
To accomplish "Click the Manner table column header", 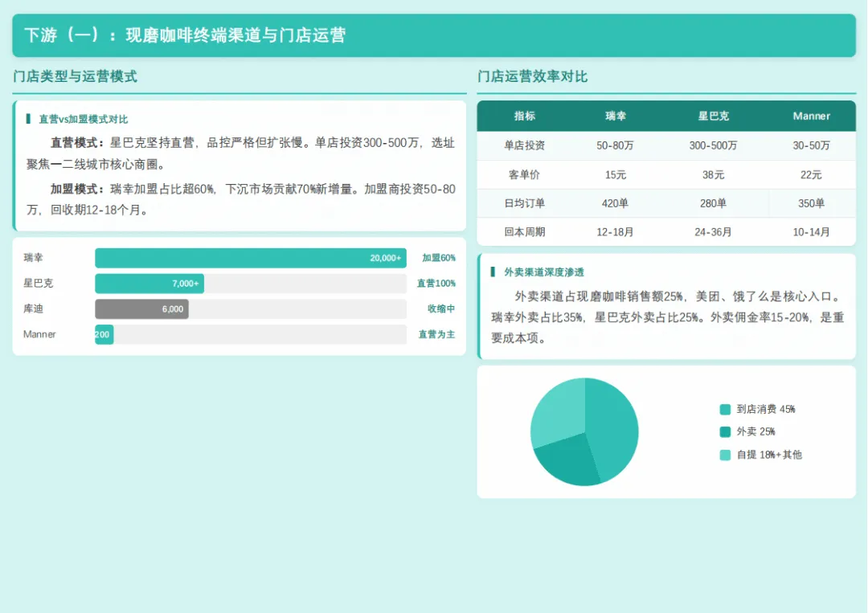I will pos(811,116).
